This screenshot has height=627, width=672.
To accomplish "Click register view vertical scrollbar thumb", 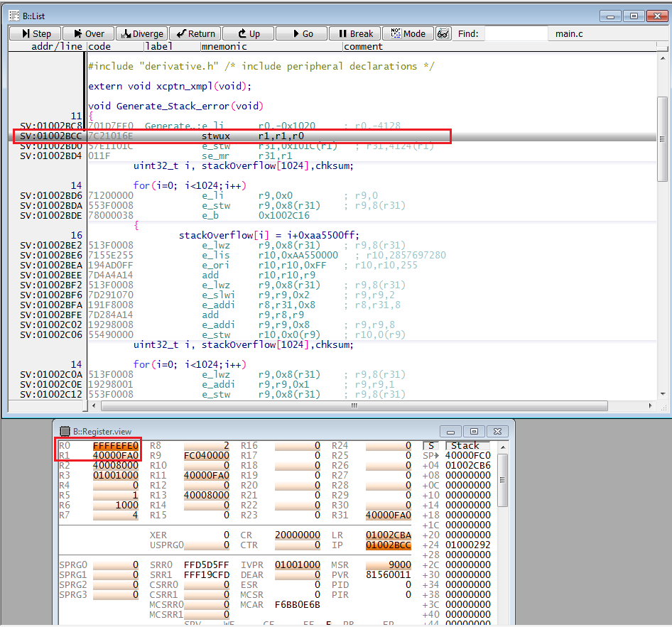I will [503, 481].
